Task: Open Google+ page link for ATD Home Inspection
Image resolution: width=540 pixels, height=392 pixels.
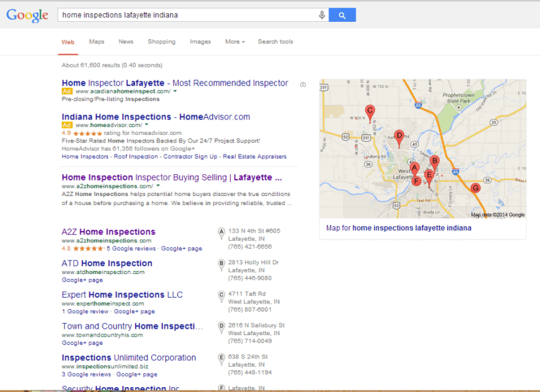Action: pos(82,280)
